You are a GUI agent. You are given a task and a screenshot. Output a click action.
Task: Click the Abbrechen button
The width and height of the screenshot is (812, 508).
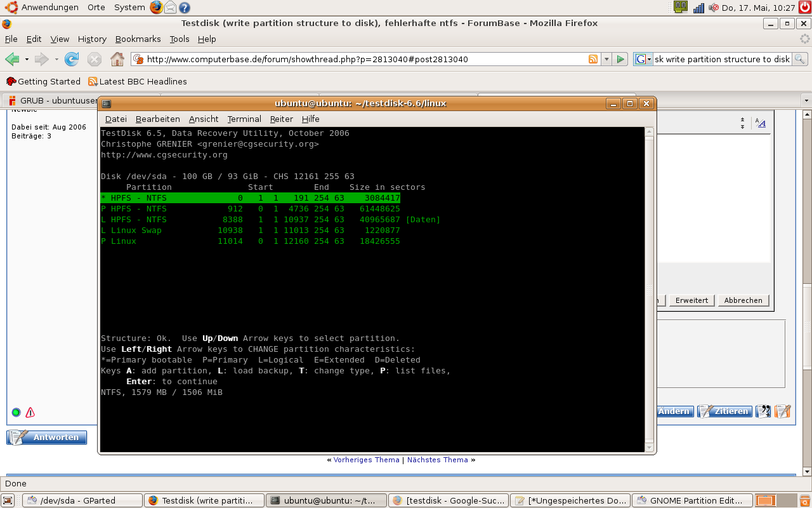[743, 300]
